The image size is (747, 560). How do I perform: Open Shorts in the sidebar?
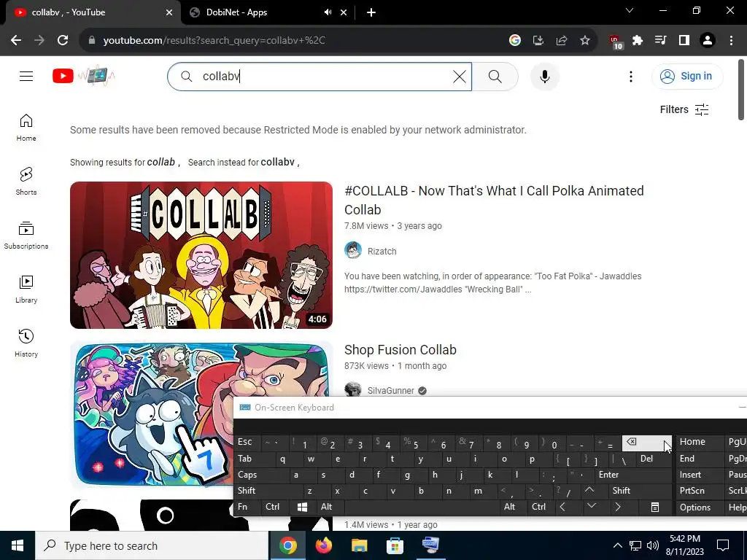click(26, 182)
